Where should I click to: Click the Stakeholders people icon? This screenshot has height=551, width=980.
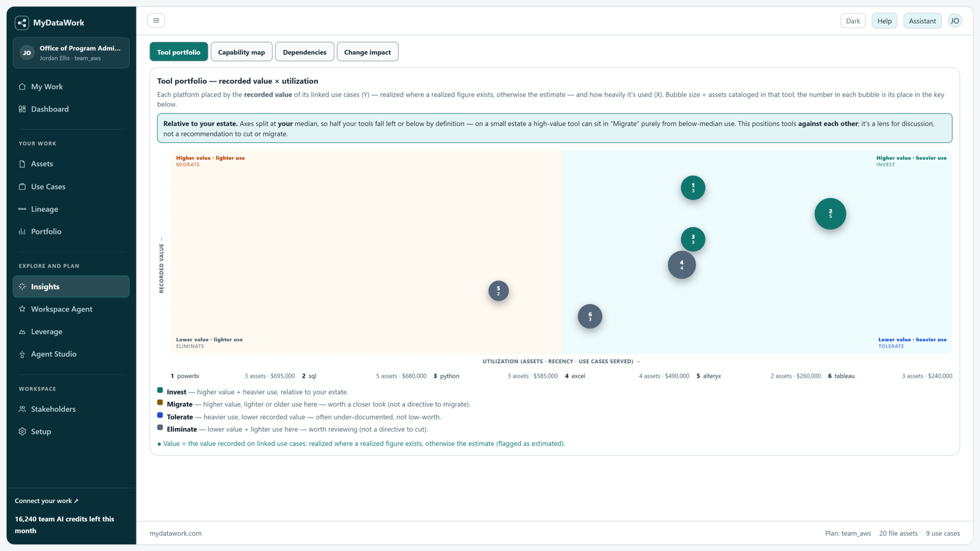pos(22,409)
